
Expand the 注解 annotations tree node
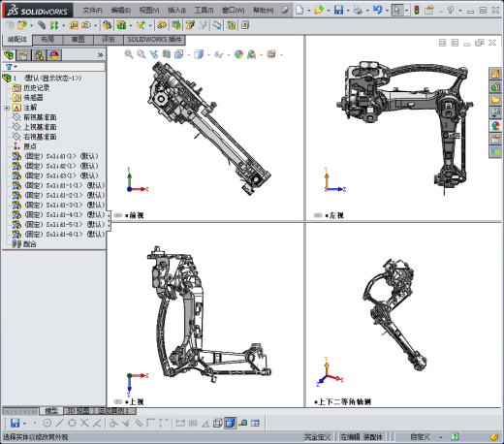[7, 108]
